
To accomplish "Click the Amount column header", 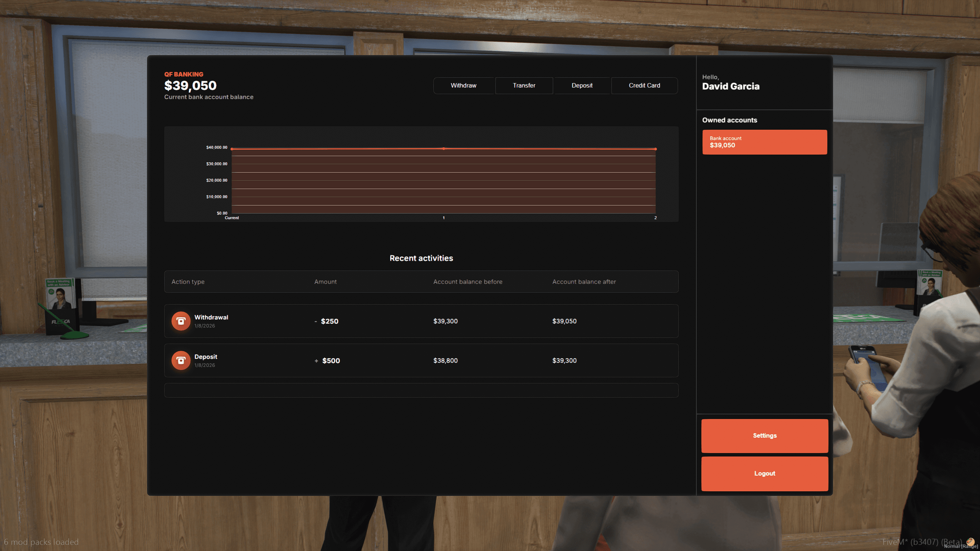I will coord(325,282).
